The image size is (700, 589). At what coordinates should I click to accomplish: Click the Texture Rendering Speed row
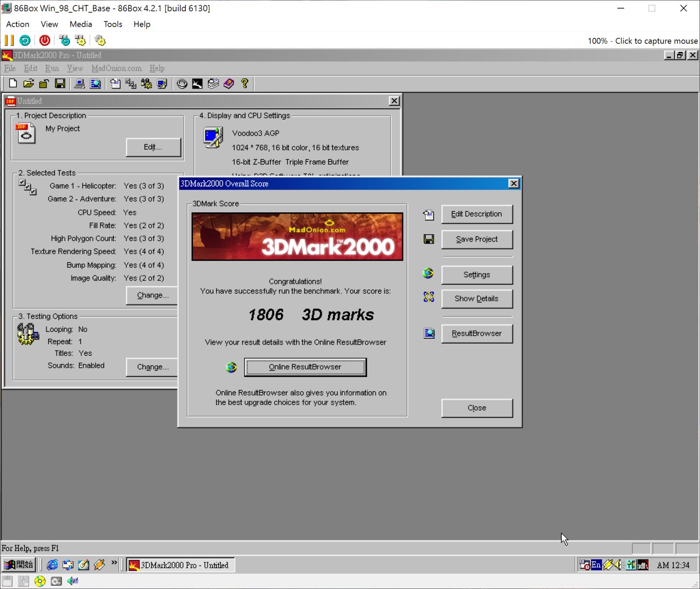tap(97, 252)
